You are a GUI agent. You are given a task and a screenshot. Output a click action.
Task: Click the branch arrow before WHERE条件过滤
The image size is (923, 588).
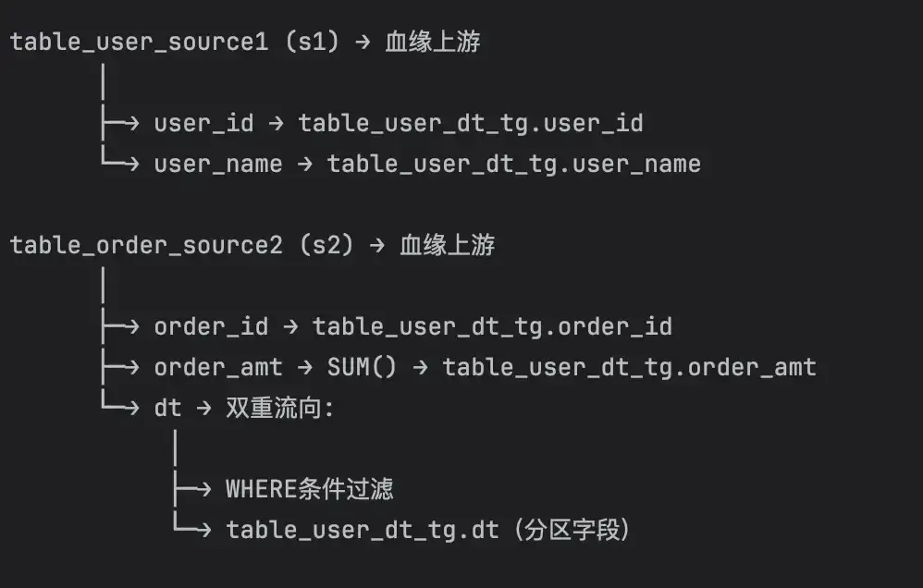pos(192,489)
